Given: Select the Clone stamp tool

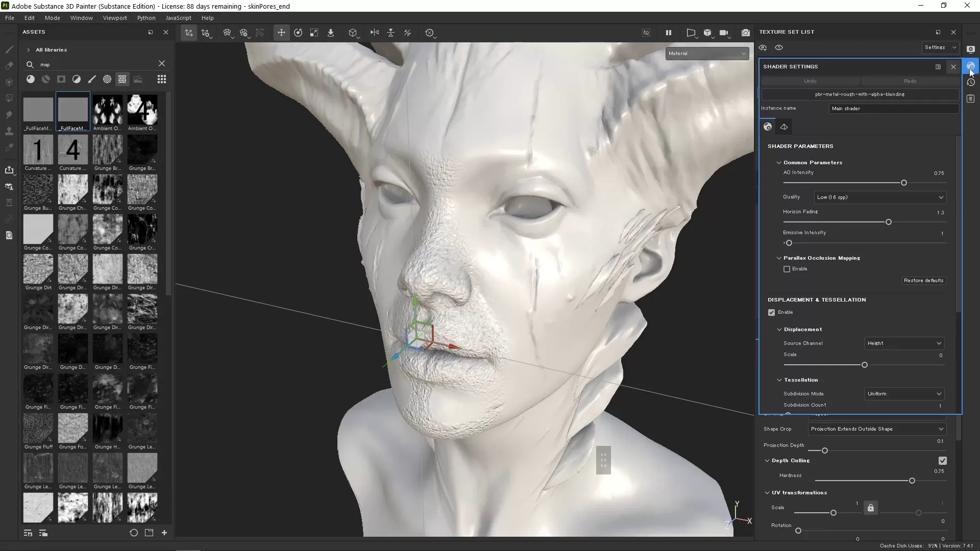Looking at the screenshot, I should click(x=9, y=131).
